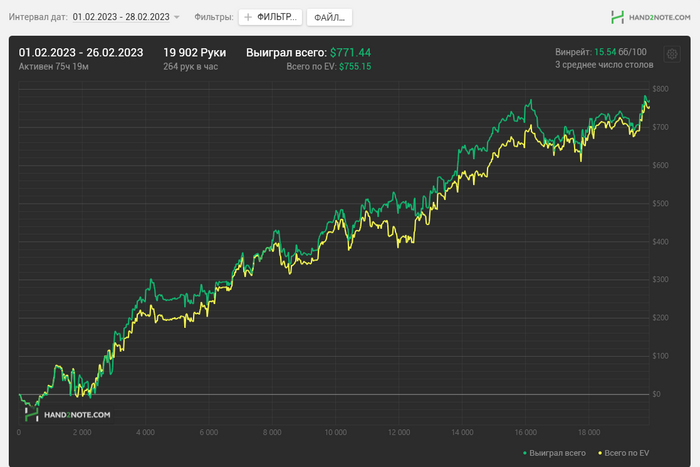Click the '2 000' x-axis label

point(82,432)
